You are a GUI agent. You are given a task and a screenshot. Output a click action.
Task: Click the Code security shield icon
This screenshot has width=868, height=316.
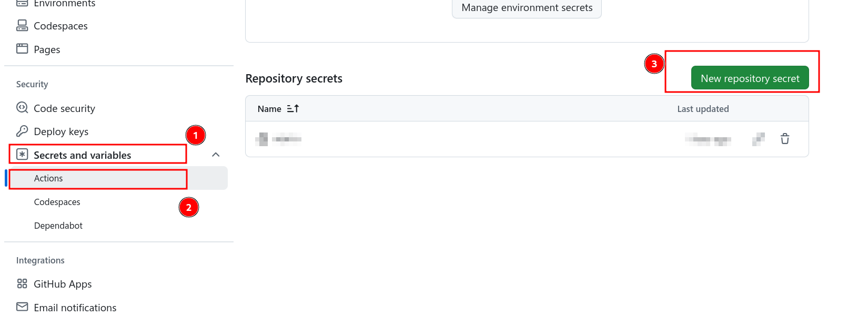tap(22, 108)
